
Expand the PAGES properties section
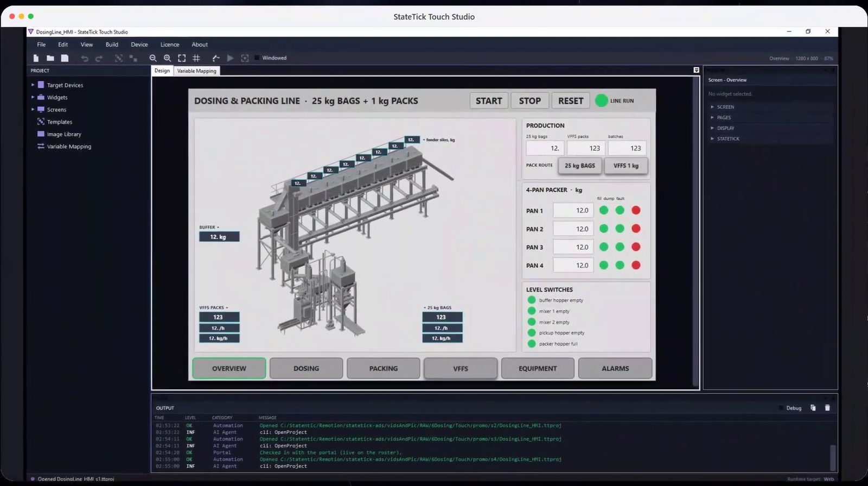click(x=712, y=117)
